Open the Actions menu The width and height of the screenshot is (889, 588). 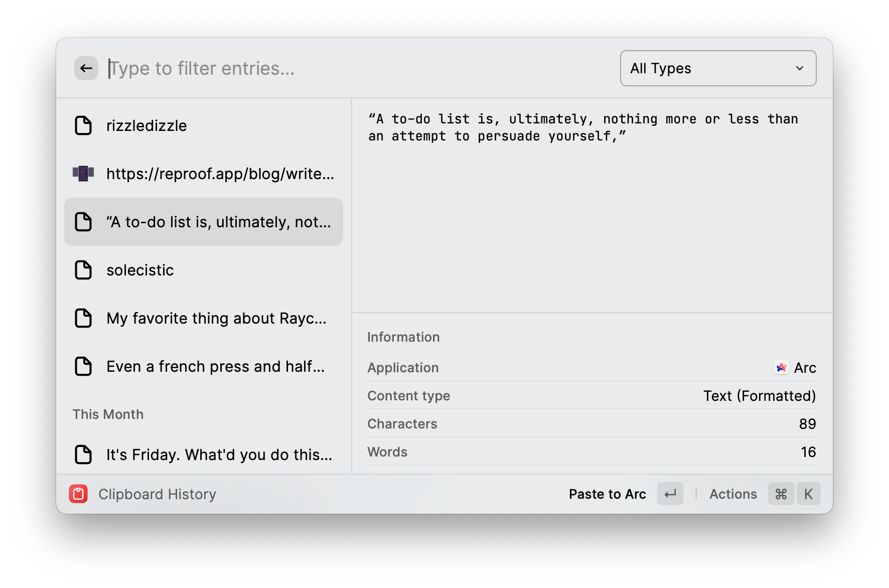click(732, 494)
